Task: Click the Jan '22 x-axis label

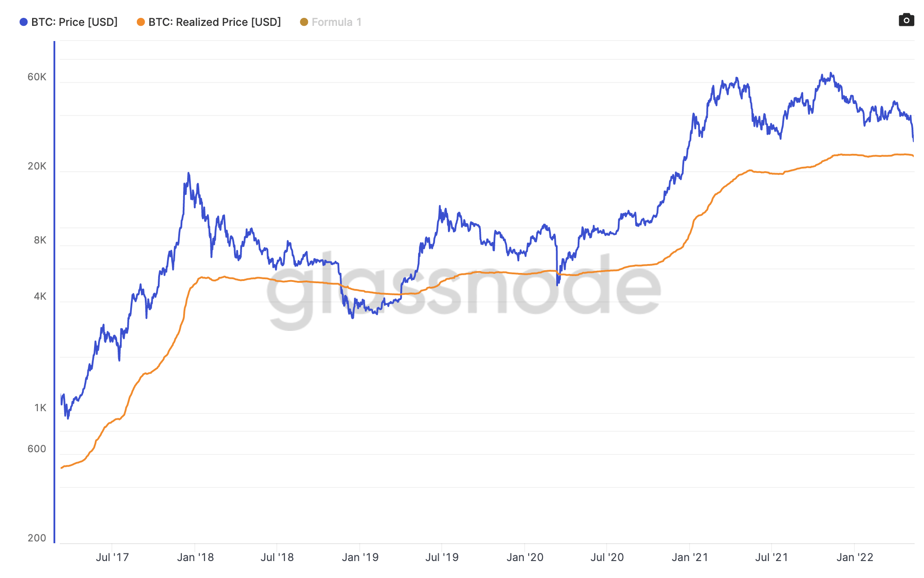Action: (854, 557)
